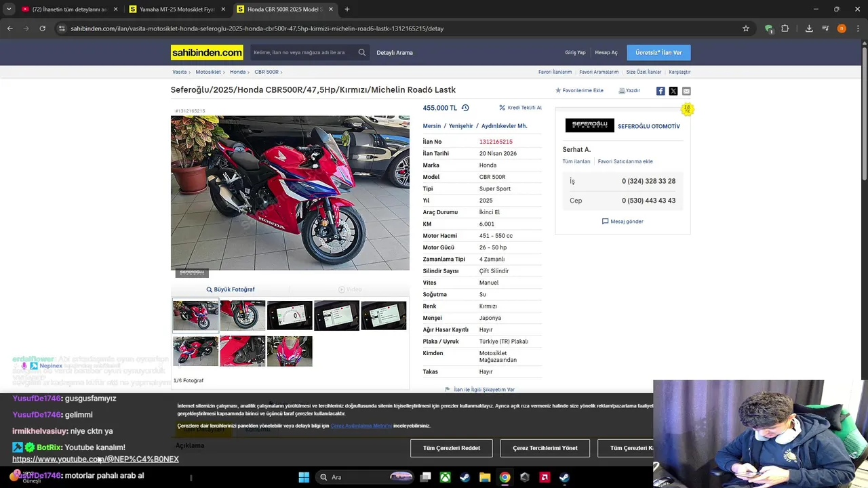Share listing on Facebook
The image size is (868, 488).
[x=660, y=91]
